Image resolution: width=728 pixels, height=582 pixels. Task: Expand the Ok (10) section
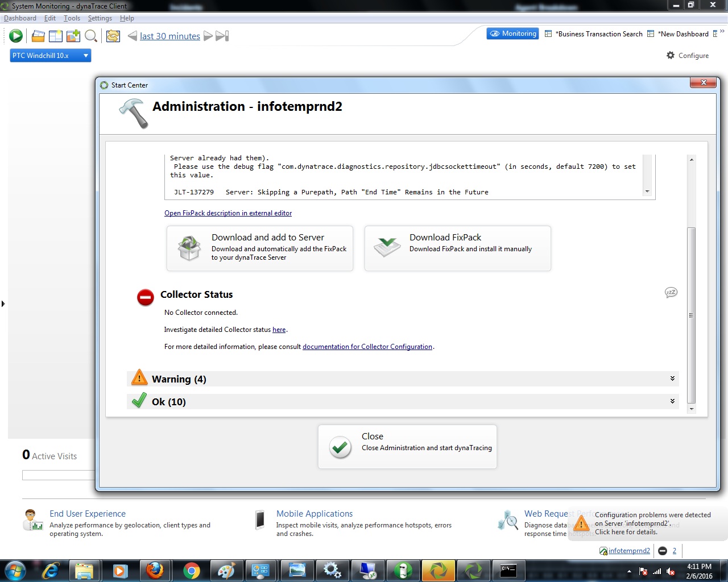403,402
